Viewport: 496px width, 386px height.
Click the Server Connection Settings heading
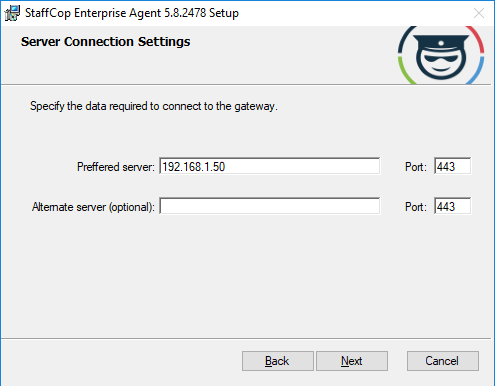105,42
